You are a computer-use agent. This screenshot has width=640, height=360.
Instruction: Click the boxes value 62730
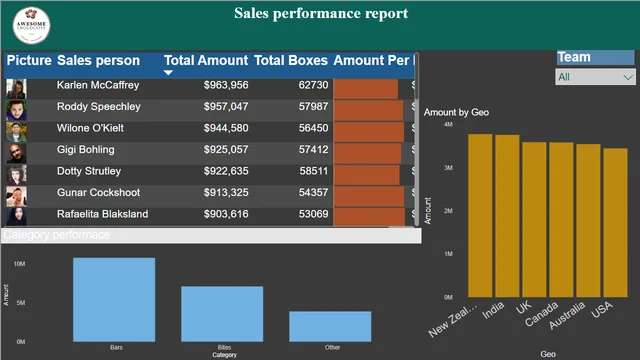coord(313,85)
